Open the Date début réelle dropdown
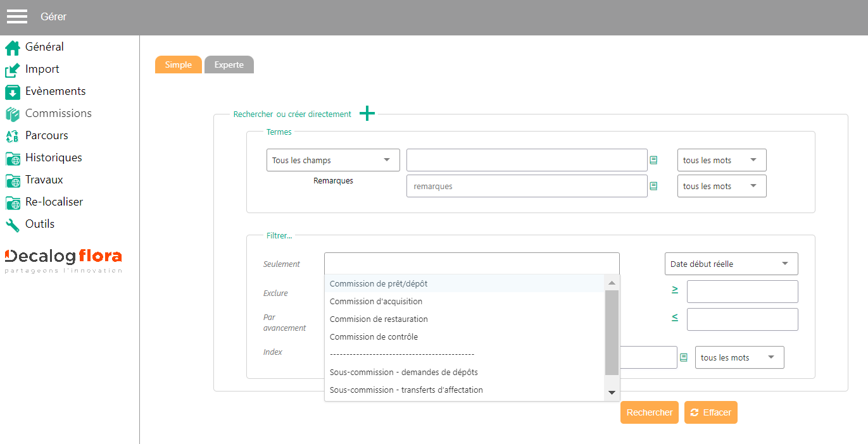This screenshot has width=868, height=444. click(731, 264)
